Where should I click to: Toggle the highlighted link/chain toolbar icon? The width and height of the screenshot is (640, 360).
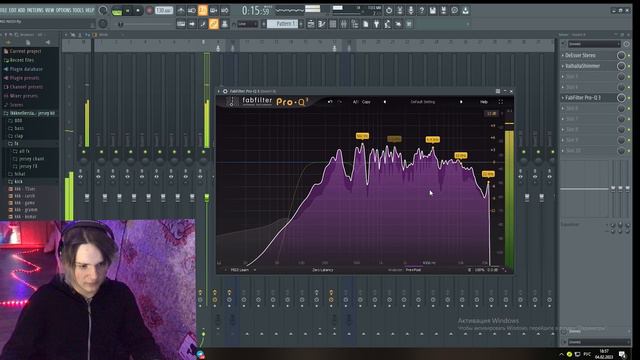pos(213,24)
